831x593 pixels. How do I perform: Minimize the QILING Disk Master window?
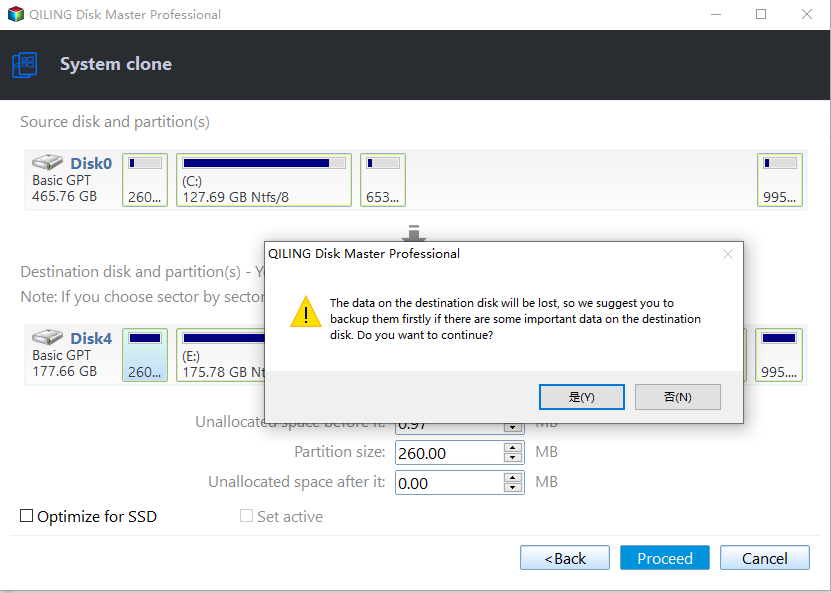pos(716,14)
